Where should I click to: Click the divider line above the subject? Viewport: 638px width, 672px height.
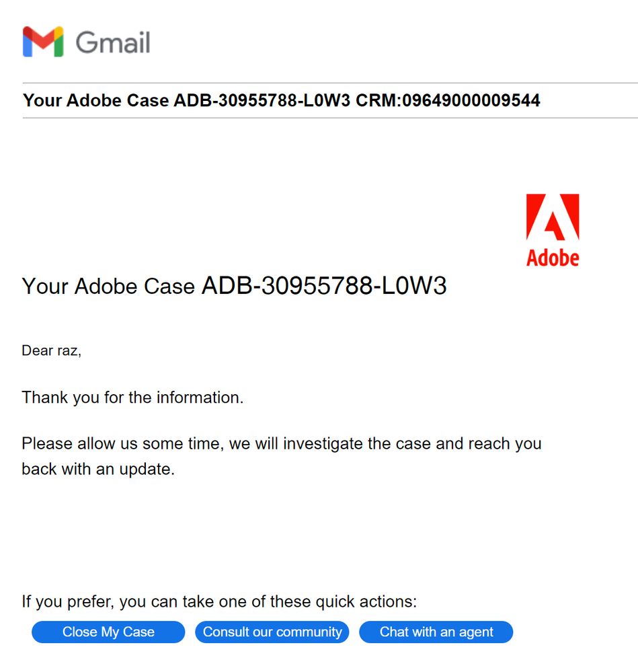coord(329,83)
